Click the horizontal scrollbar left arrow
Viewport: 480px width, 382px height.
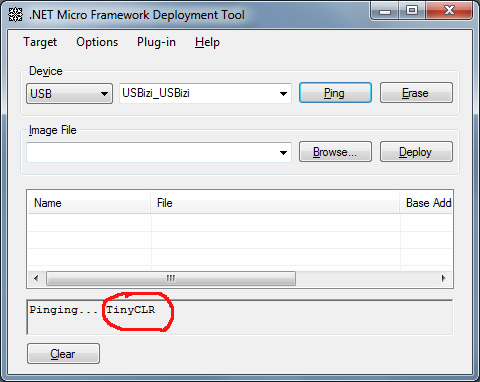pos(36,278)
